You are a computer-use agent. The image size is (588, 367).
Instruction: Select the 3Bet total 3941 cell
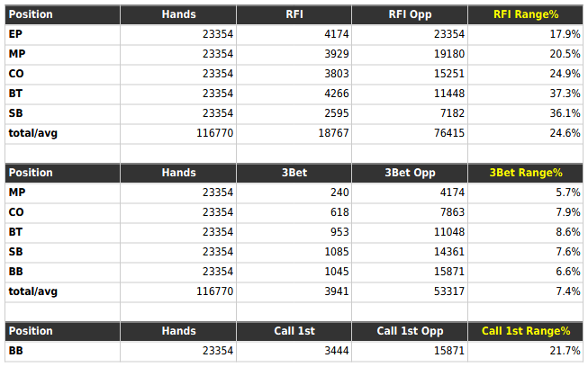[337, 291]
